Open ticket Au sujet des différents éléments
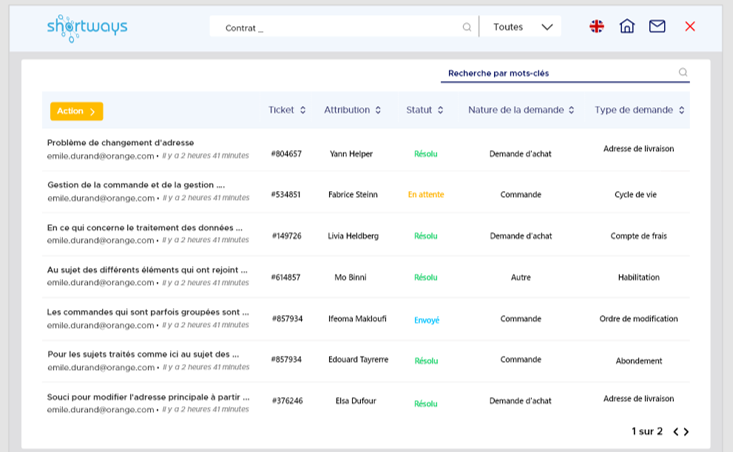 (x=147, y=270)
